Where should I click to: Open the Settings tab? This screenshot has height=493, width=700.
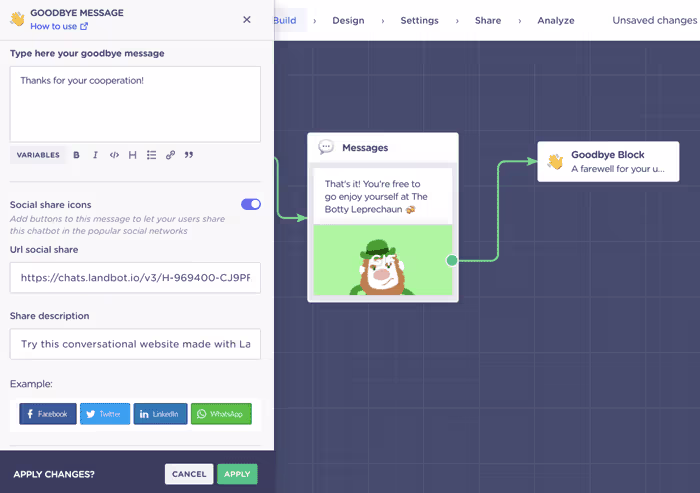pos(419,21)
